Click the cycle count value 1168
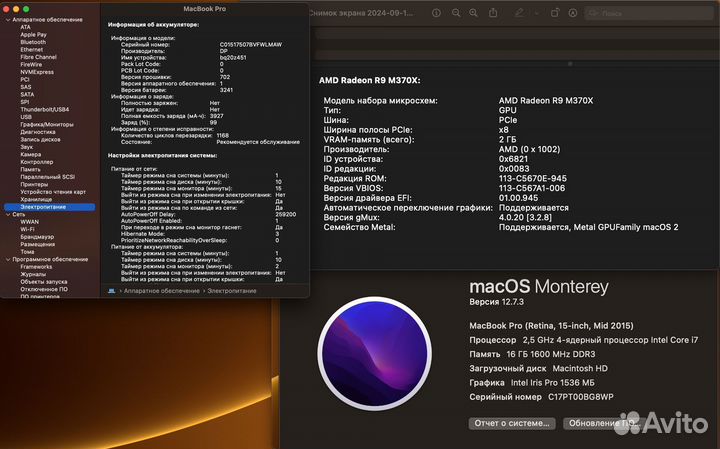 (x=223, y=135)
